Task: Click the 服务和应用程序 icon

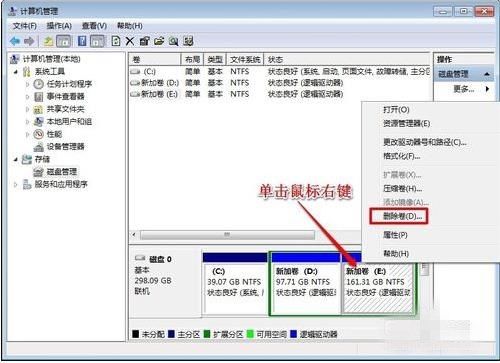Action: coord(27,184)
